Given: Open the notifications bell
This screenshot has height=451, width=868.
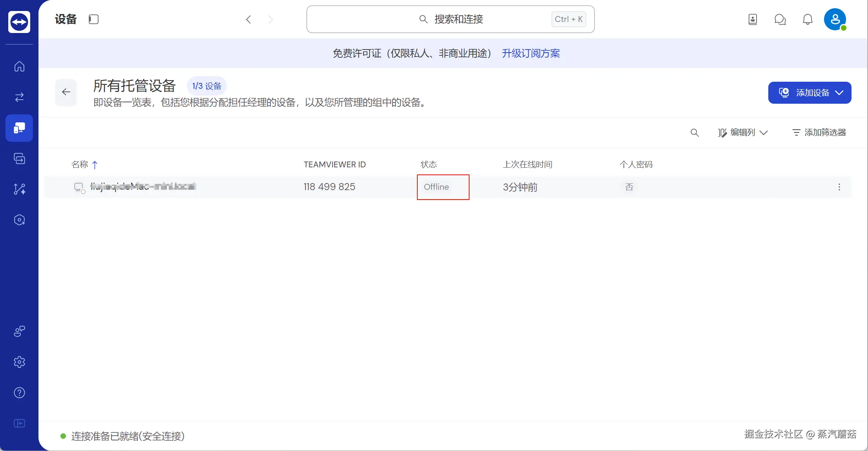Looking at the screenshot, I should pos(807,19).
